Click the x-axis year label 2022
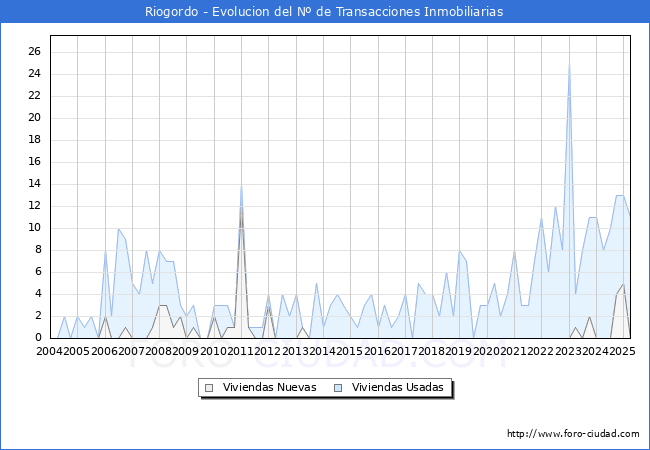This screenshot has width=650, height=450. pyautogui.click(x=541, y=351)
